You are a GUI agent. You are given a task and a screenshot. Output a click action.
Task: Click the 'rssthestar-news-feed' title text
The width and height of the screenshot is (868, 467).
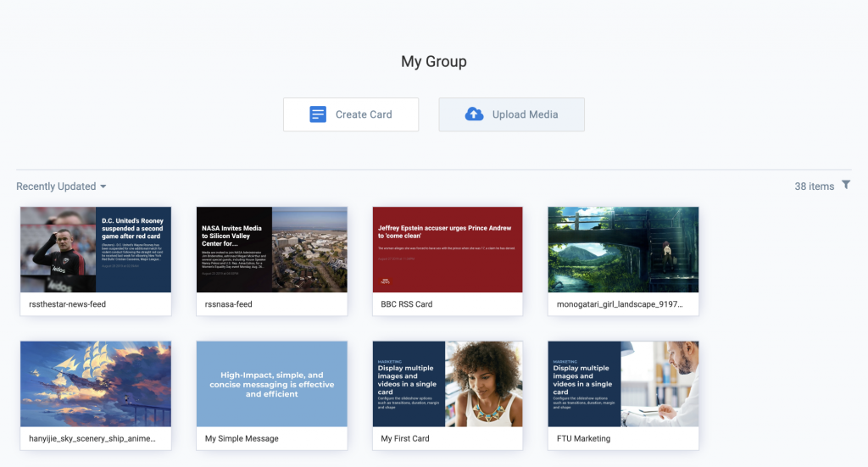coord(67,304)
